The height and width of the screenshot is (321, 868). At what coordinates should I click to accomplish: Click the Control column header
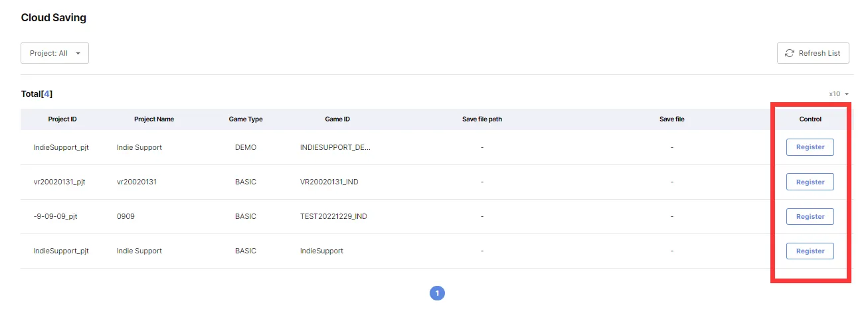click(x=810, y=119)
